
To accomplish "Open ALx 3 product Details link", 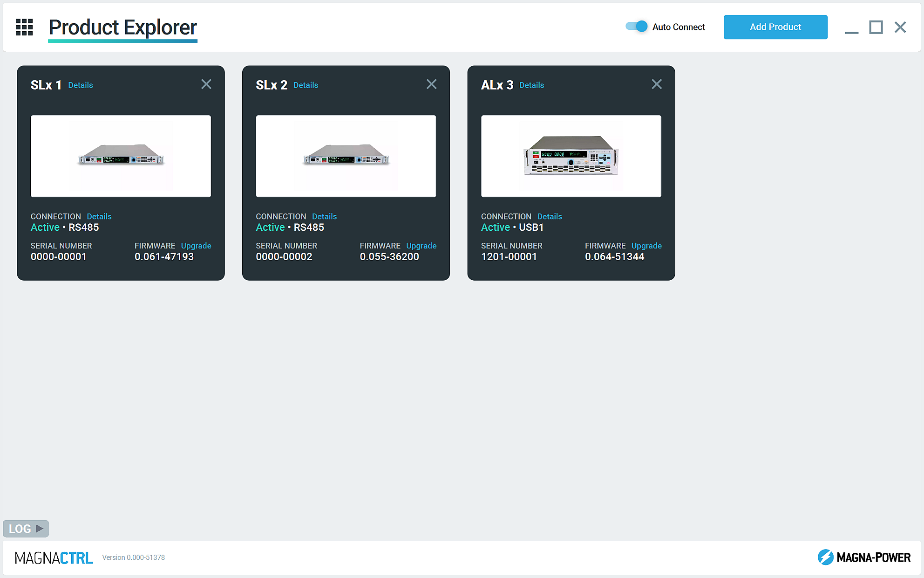I will click(531, 85).
